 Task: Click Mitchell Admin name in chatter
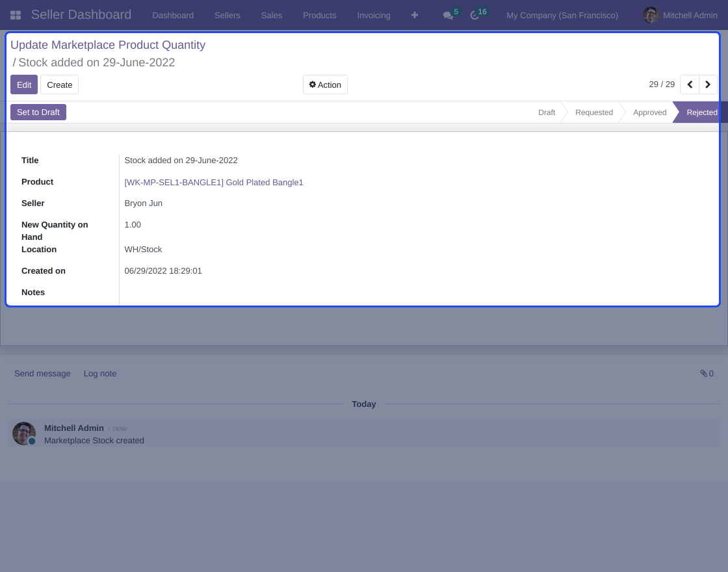[74, 428]
